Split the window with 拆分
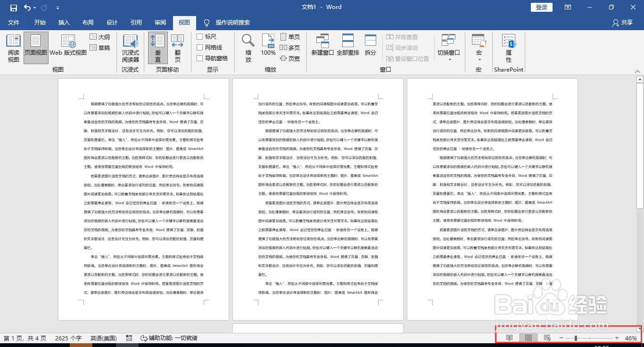This screenshot has width=644, height=347. point(370,47)
